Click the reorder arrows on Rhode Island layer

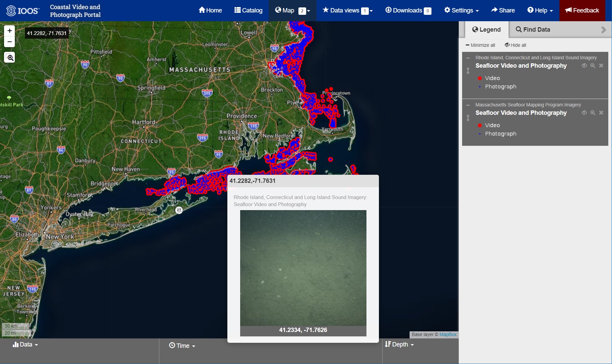(468, 71)
